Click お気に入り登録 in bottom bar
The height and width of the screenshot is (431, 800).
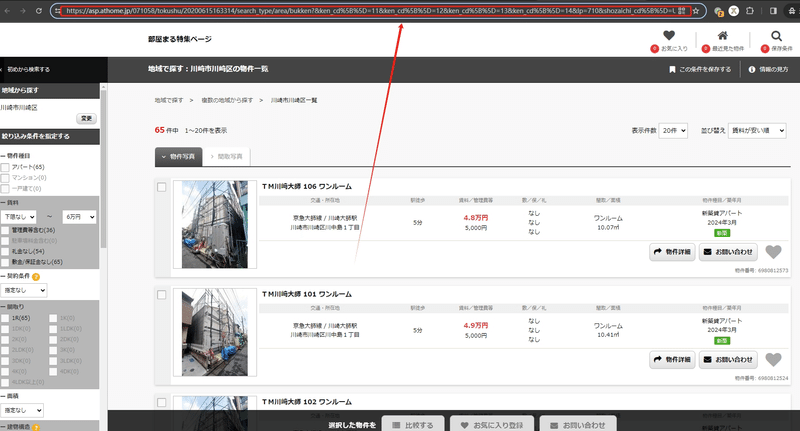click(x=492, y=425)
